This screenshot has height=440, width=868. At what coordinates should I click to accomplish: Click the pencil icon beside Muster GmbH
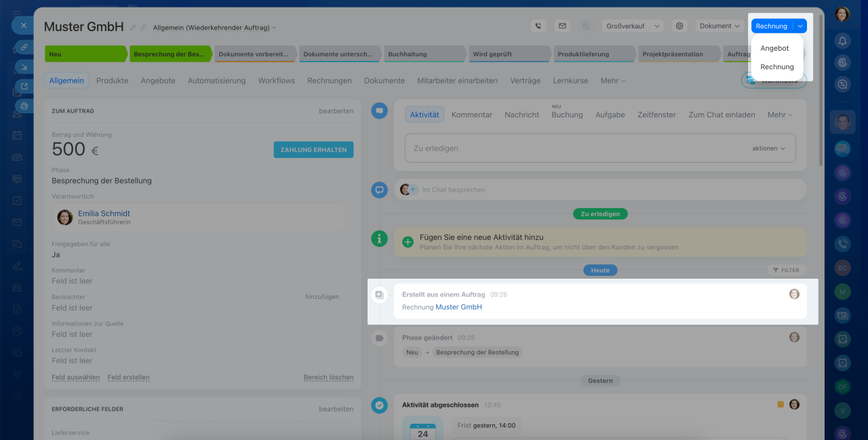(x=133, y=28)
